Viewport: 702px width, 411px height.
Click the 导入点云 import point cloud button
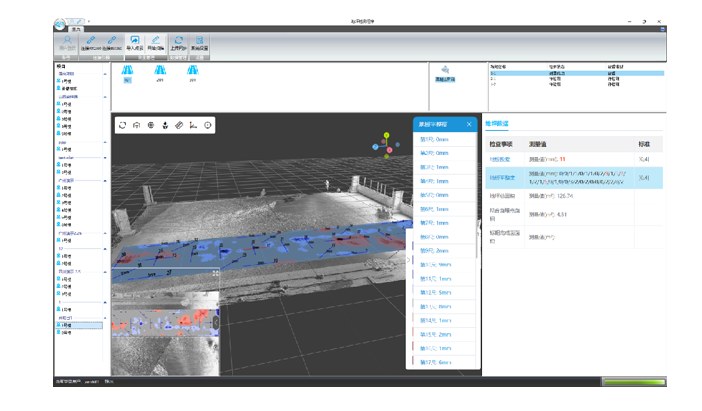[134, 43]
